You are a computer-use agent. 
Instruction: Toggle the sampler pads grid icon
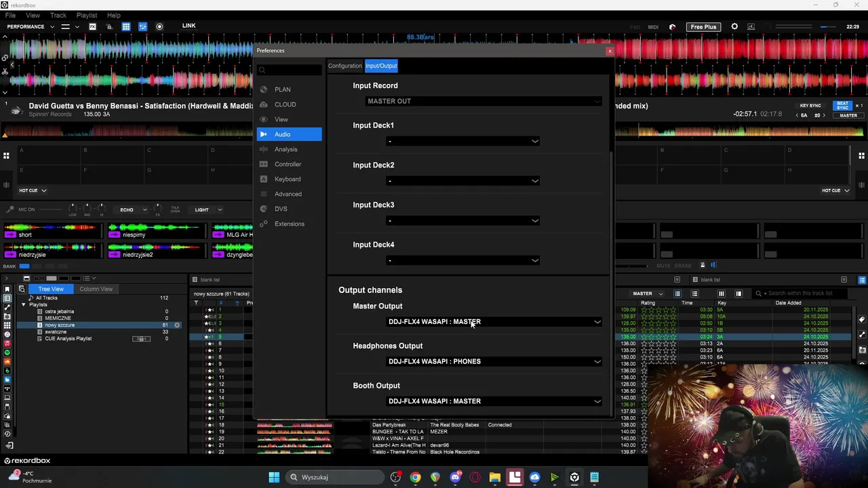point(126,26)
